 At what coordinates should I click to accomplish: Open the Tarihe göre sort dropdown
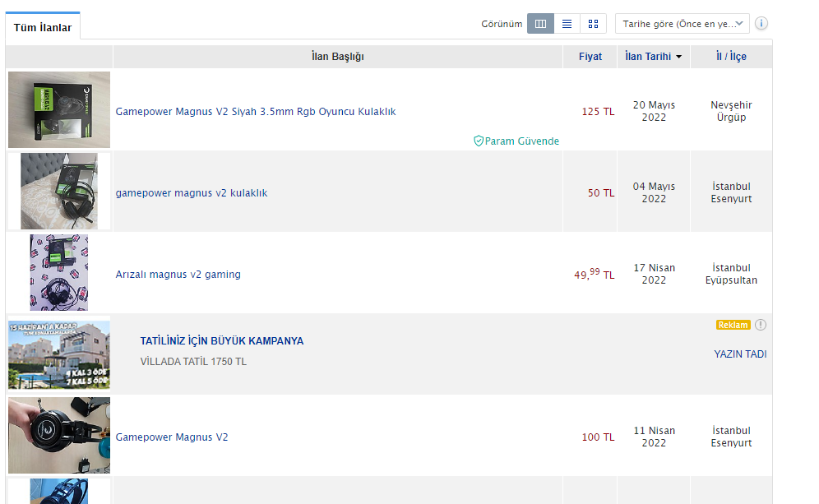coord(682,24)
